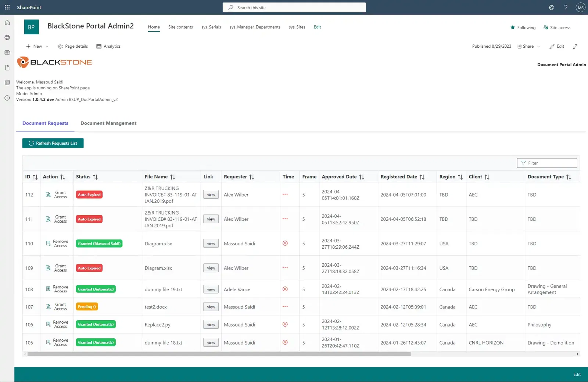Open page Analytics
The width and height of the screenshot is (588, 382).
pos(108,46)
